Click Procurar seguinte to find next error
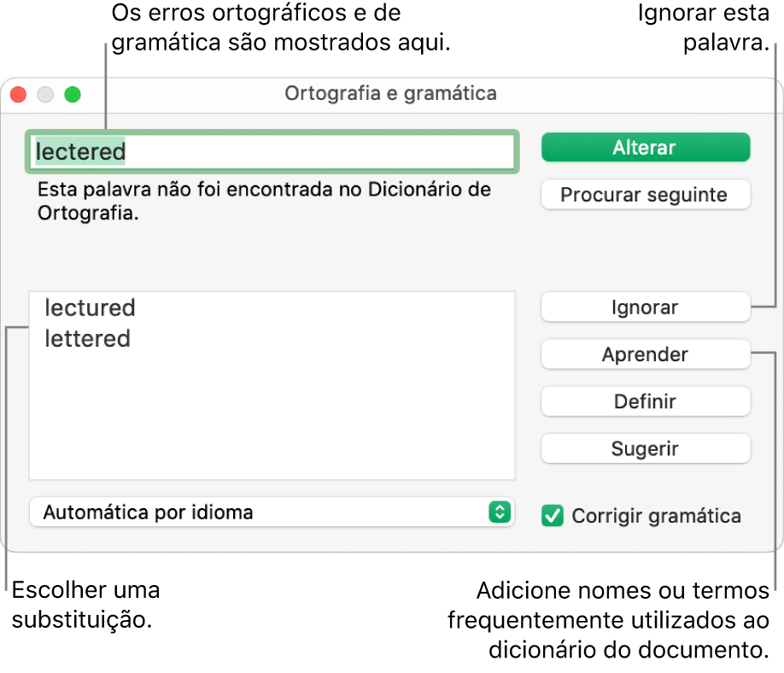This screenshot has width=784, height=673. click(x=645, y=194)
